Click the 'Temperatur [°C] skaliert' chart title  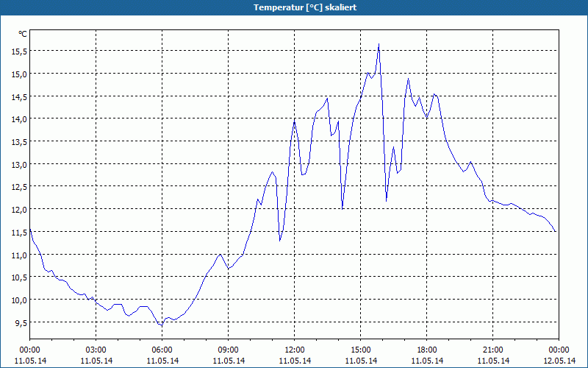coord(305,7)
